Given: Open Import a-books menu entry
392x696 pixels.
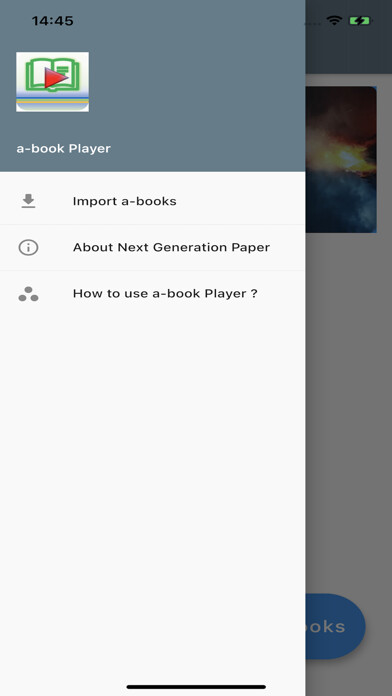Looking at the screenshot, I should [152, 202].
